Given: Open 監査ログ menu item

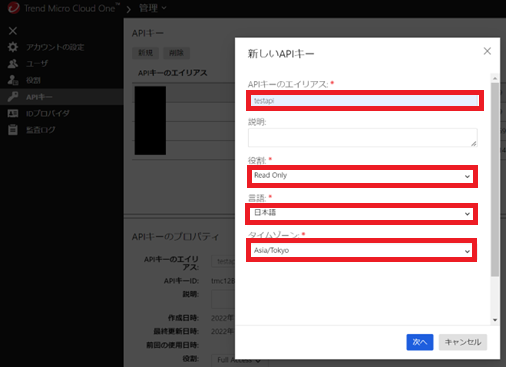Looking at the screenshot, I should pos(41,130).
